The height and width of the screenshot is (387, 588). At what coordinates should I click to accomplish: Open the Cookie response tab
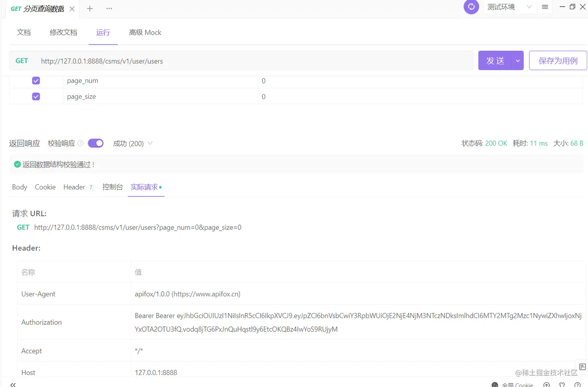[x=45, y=187]
